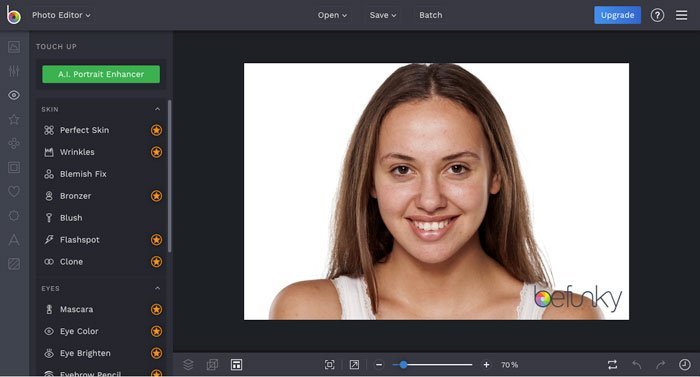This screenshot has width=700, height=377.
Task: Click the premium star beside Wrinkles
Action: [156, 152]
